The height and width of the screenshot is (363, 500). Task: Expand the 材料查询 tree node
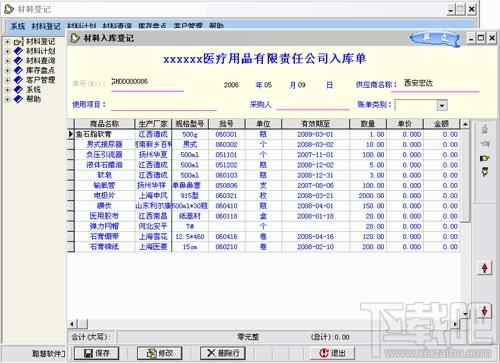pyautogui.click(x=7, y=61)
